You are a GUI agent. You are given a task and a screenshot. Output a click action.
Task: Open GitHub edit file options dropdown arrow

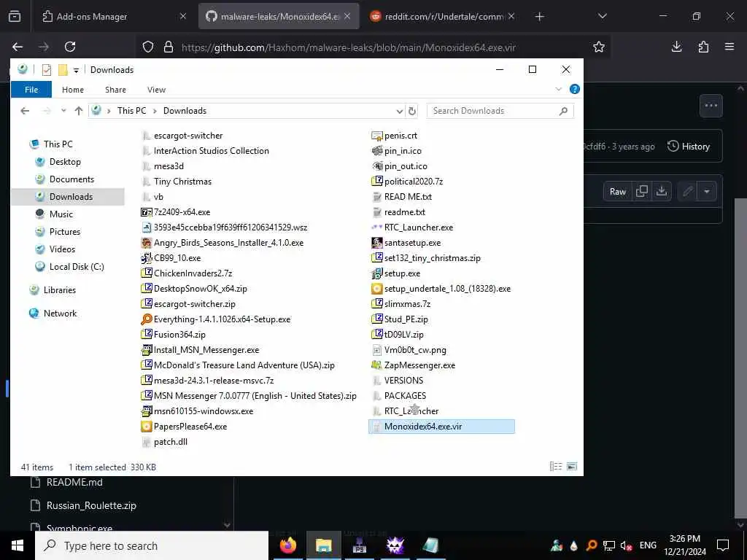[706, 192]
